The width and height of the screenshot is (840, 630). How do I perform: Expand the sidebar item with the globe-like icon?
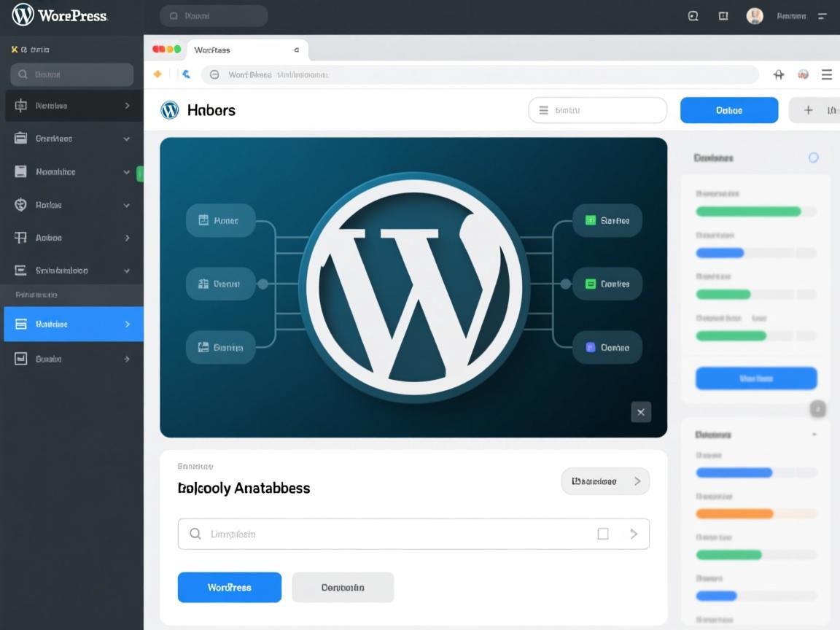pos(73,205)
